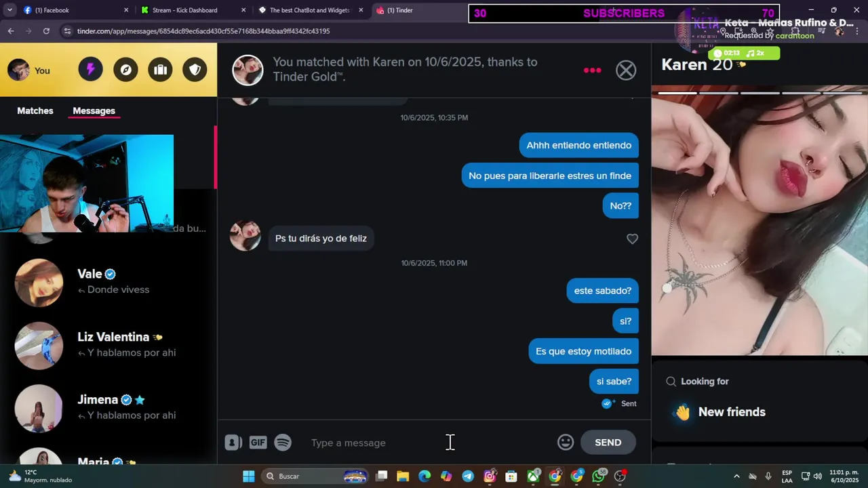Open Tinder Boost lightning bolt icon
The height and width of the screenshot is (488, 868).
point(90,70)
